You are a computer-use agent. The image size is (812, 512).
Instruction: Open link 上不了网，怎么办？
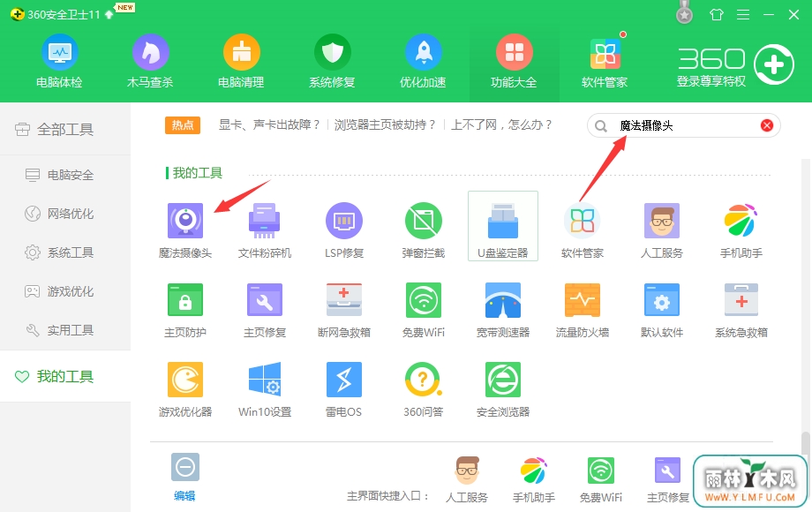click(502, 124)
